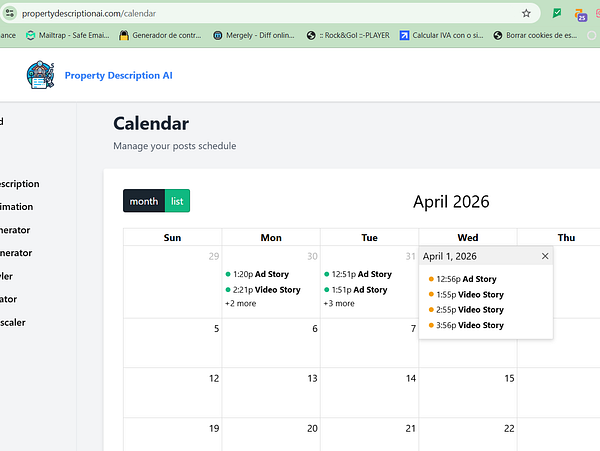Open the Property Description AI home link
Image resolution: width=600 pixels, height=451 pixels.
tap(119, 75)
